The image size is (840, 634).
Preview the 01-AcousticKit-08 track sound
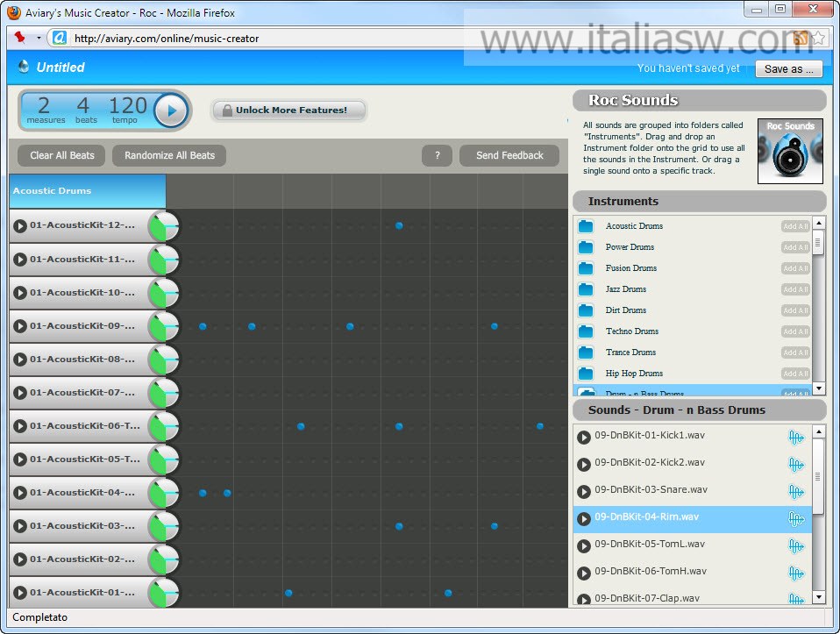pos(20,360)
